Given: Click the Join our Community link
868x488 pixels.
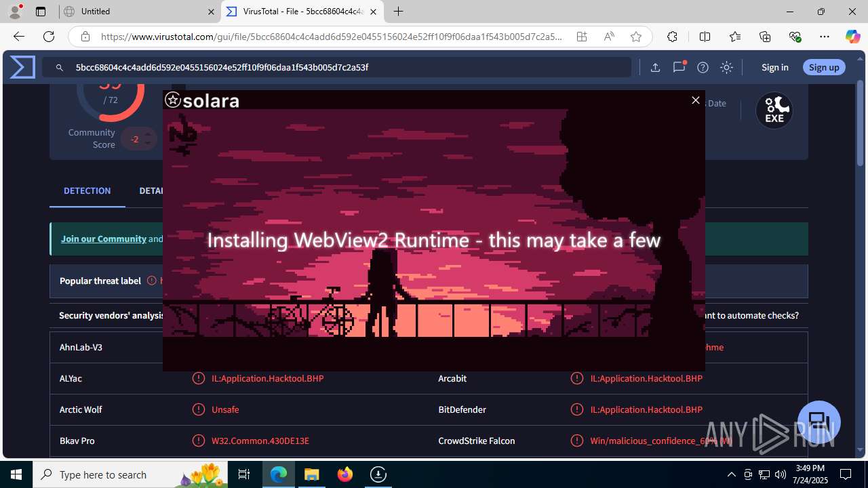Looking at the screenshot, I should pyautogui.click(x=104, y=239).
